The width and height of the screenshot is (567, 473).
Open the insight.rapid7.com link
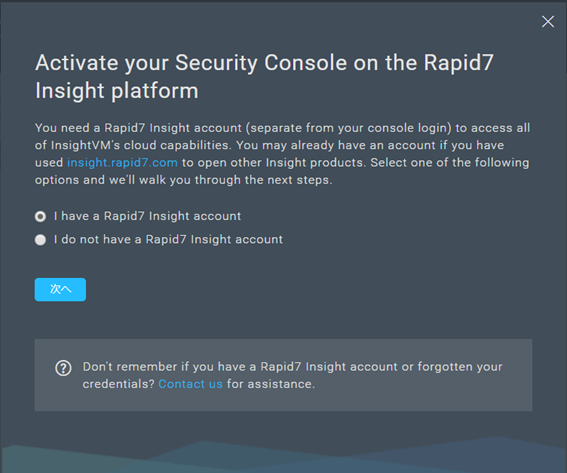click(122, 162)
